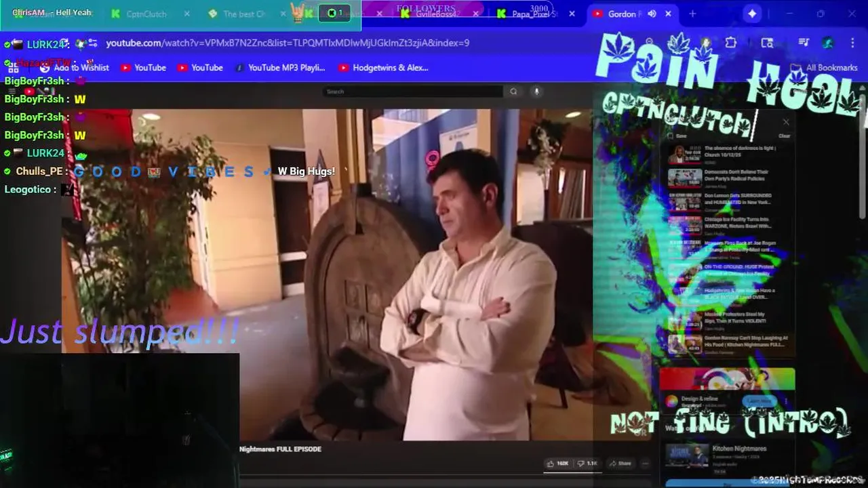Open the YouTube MP3 Playlist bookmark

click(x=280, y=68)
